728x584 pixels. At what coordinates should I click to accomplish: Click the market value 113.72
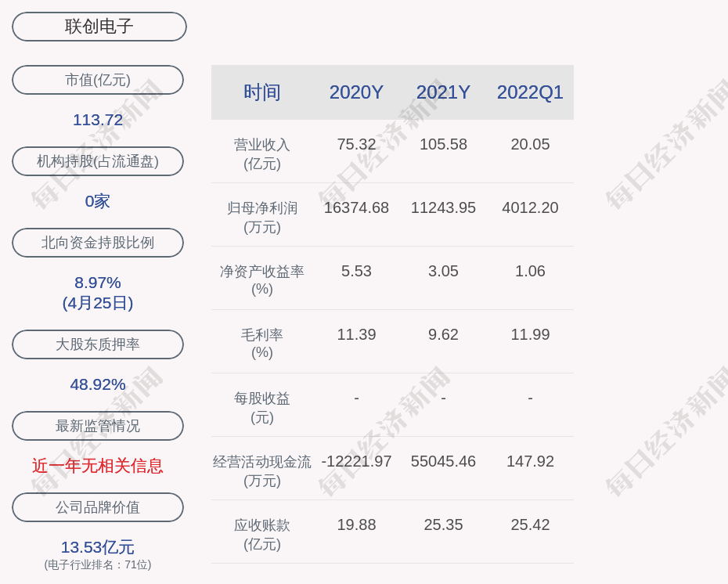click(98, 120)
